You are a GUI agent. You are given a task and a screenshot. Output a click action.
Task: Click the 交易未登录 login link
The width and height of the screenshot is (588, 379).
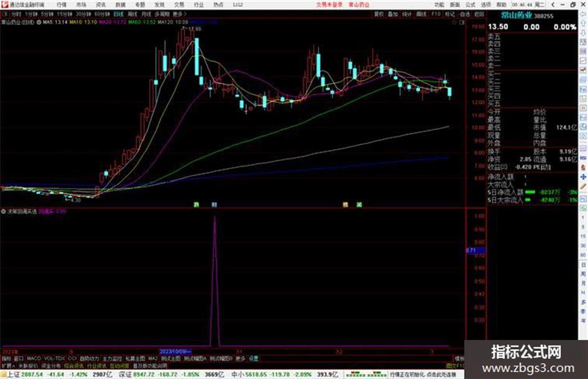pos(329,4)
